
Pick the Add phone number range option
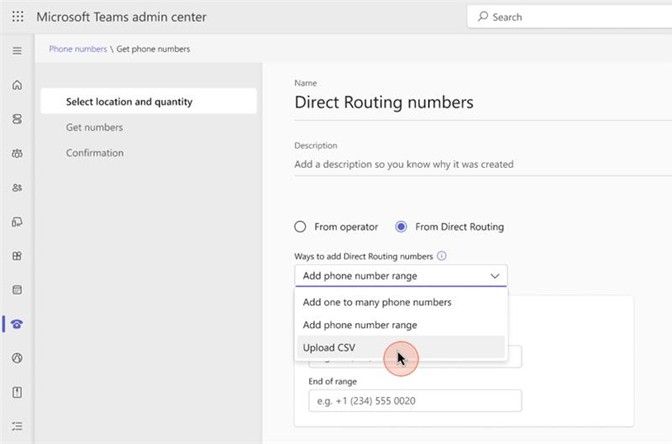coord(360,325)
